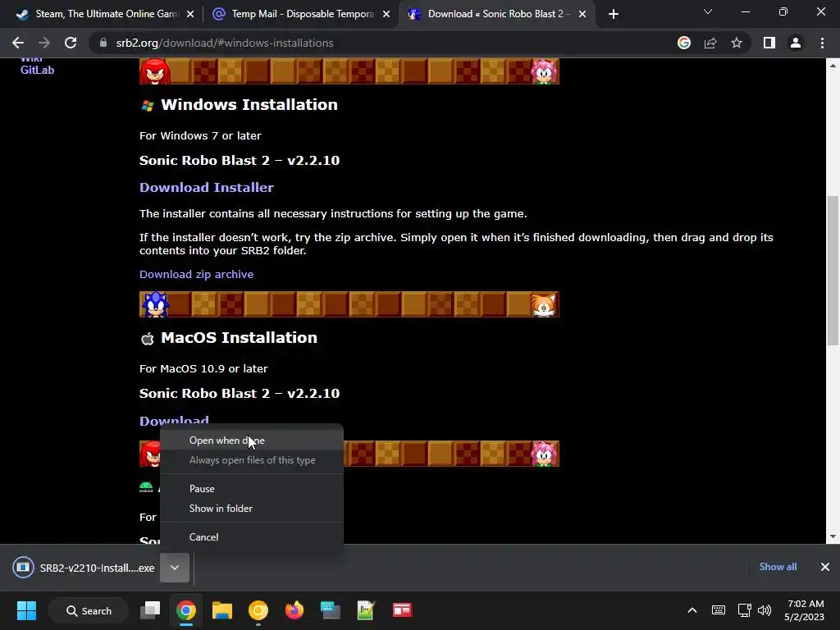Click the scrollbar up arrow

pyautogui.click(x=833, y=66)
